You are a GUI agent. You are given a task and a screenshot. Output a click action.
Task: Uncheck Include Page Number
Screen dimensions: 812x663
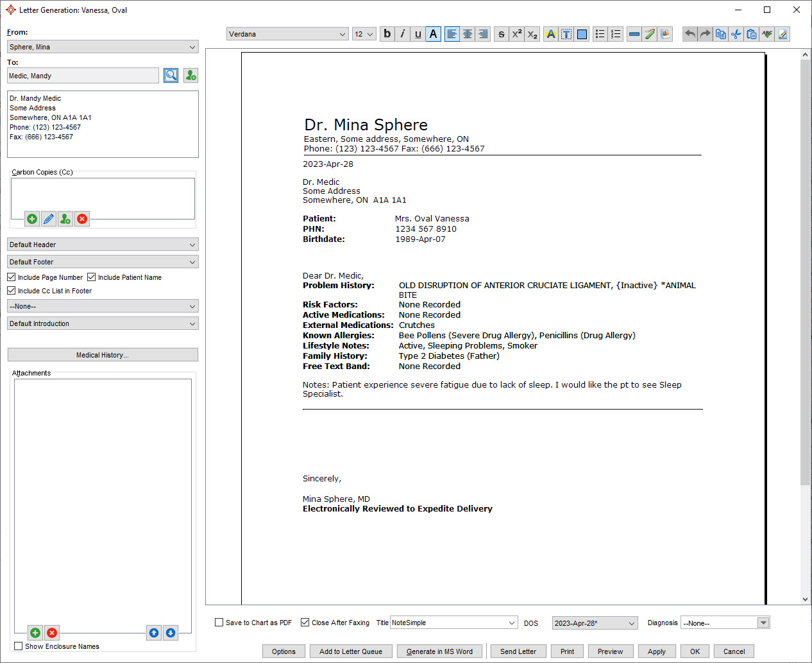pyautogui.click(x=11, y=277)
